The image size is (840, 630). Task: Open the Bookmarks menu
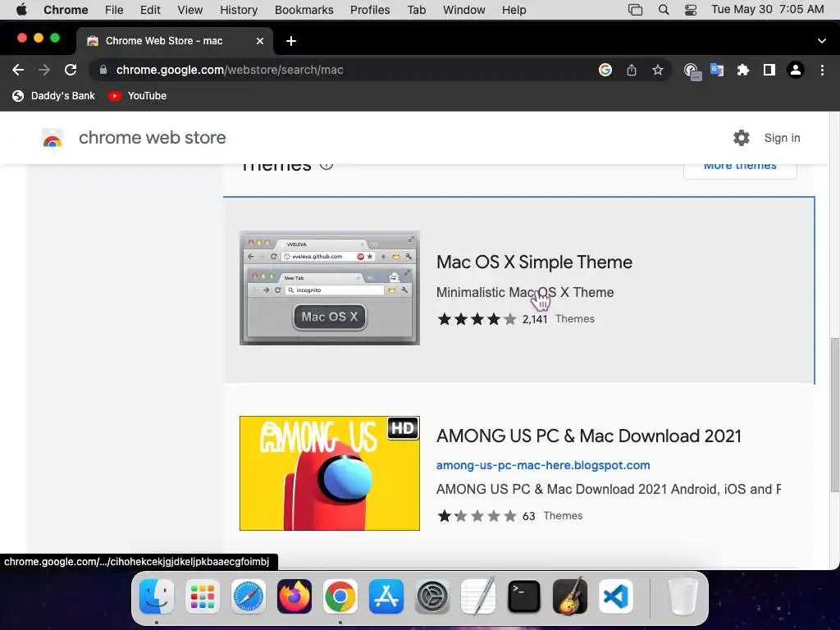pyautogui.click(x=304, y=10)
